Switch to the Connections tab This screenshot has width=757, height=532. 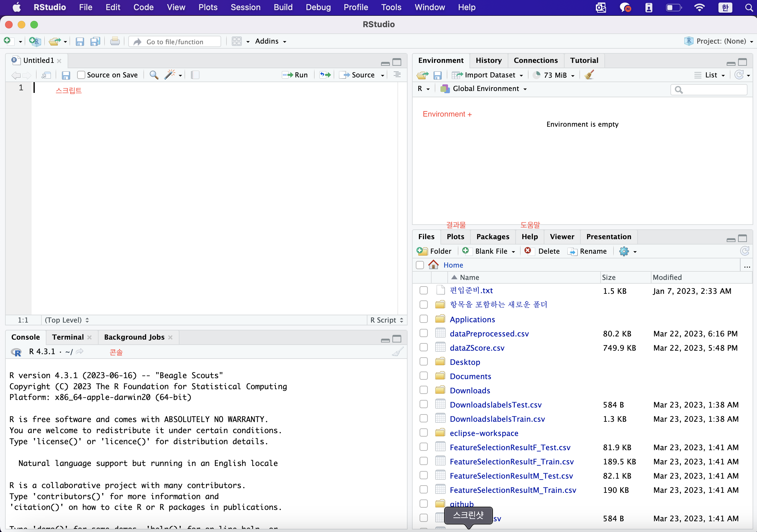(536, 60)
